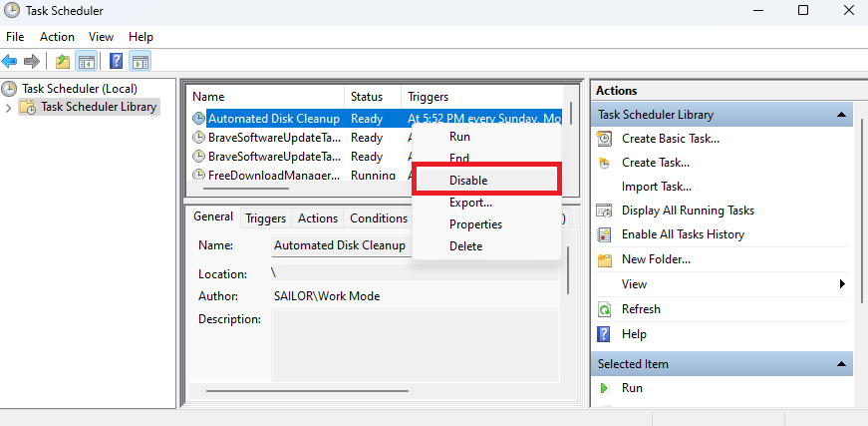
Task: Click the green Refresh icon
Action: click(x=605, y=309)
